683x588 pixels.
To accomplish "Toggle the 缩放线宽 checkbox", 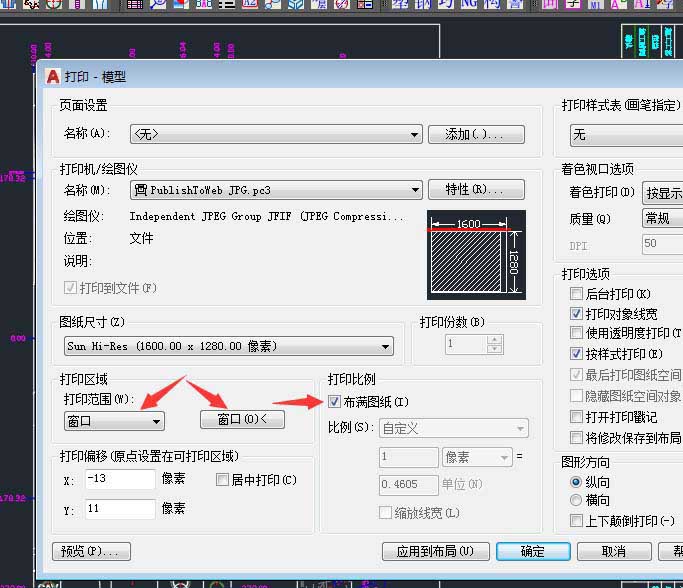I will point(385,513).
